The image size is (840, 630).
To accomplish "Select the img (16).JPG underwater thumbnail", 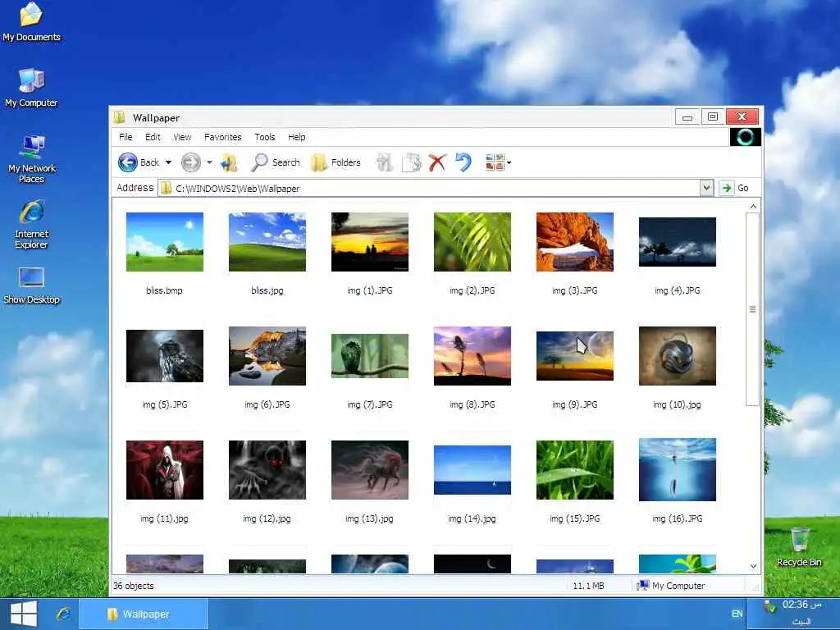I will pyautogui.click(x=678, y=470).
